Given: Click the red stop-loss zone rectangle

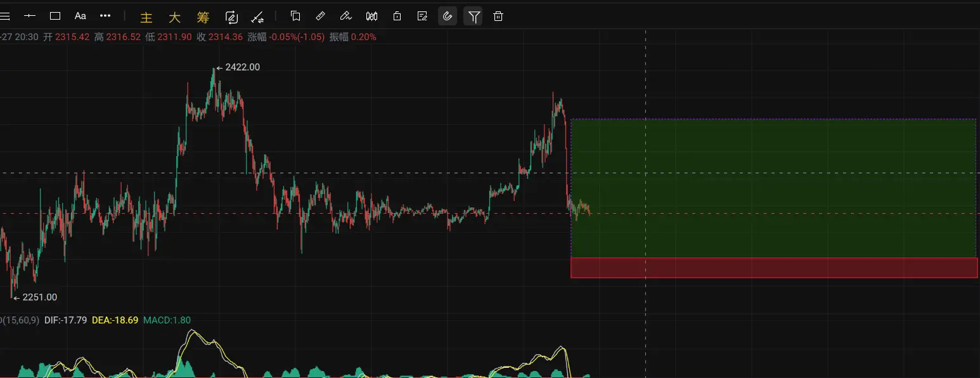Looking at the screenshot, I should click(x=774, y=268).
